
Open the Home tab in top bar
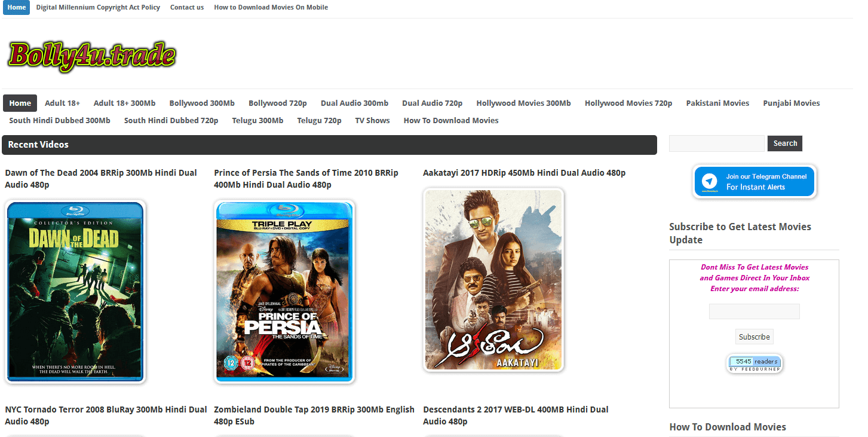[17, 7]
